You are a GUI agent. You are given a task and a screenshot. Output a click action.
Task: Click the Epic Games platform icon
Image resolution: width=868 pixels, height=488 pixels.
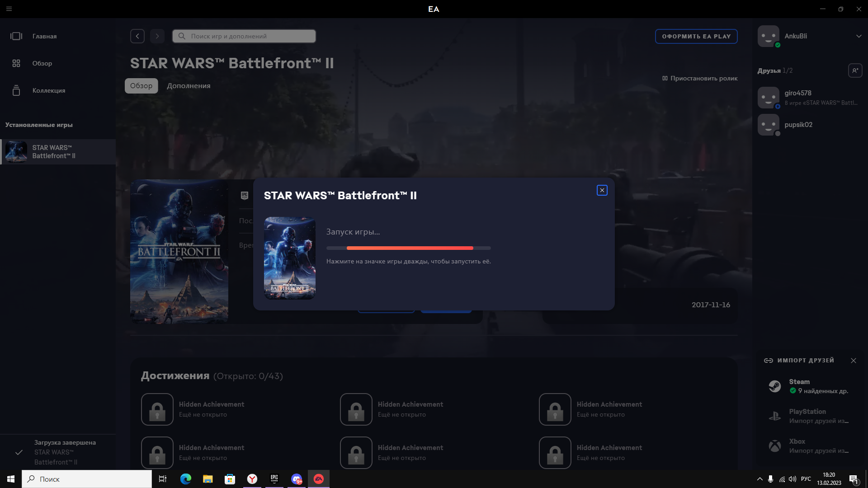click(x=245, y=196)
